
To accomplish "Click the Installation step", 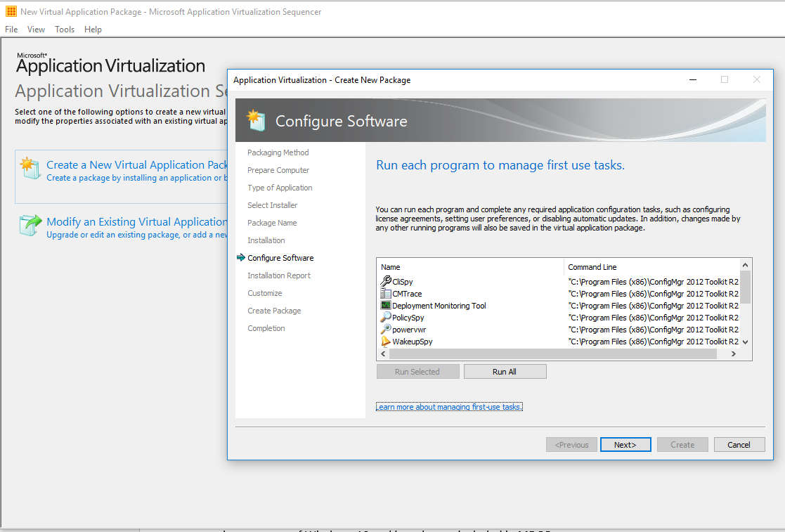I will pos(266,240).
